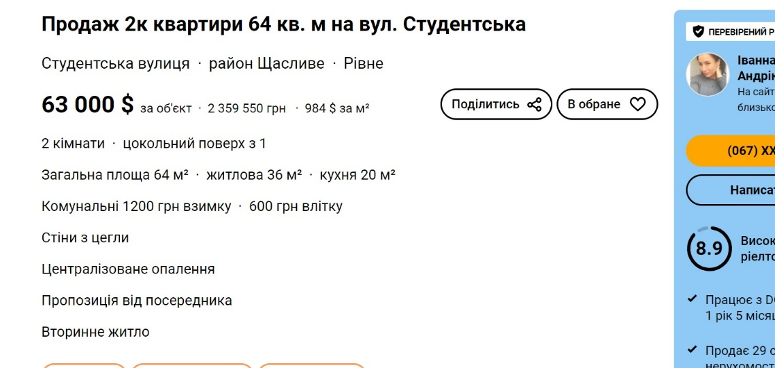Click the 63 000 $ price text
Image resolution: width=775 pixels, height=368 pixels.
pyautogui.click(x=87, y=105)
